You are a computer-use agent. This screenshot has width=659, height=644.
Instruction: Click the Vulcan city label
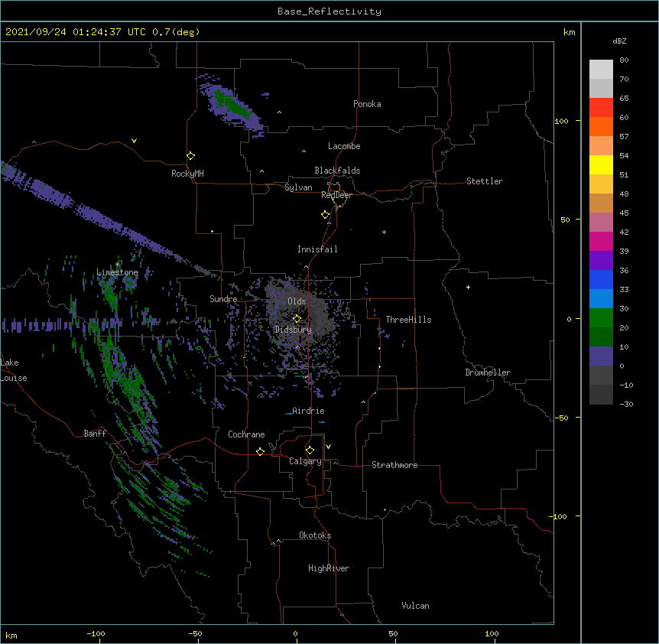point(415,606)
